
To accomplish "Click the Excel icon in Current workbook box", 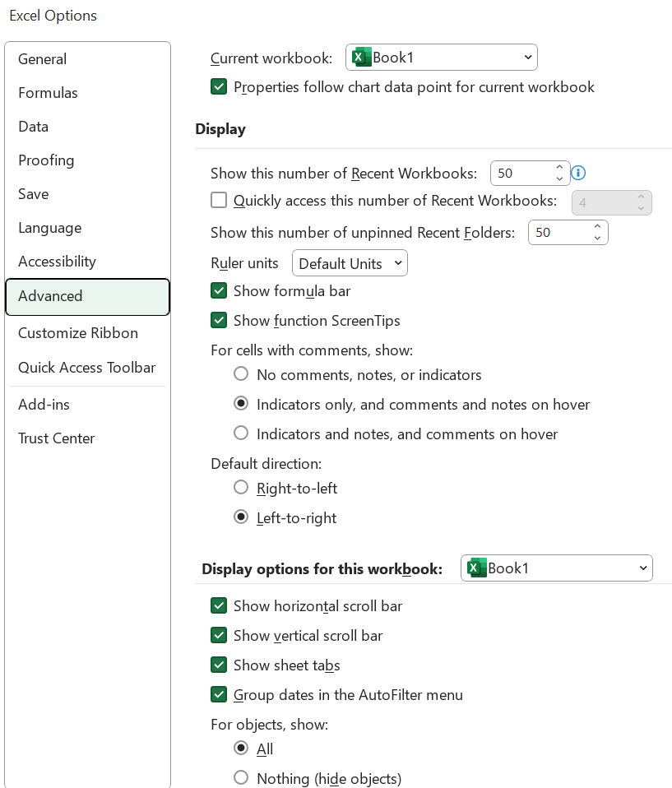I will coord(361,58).
